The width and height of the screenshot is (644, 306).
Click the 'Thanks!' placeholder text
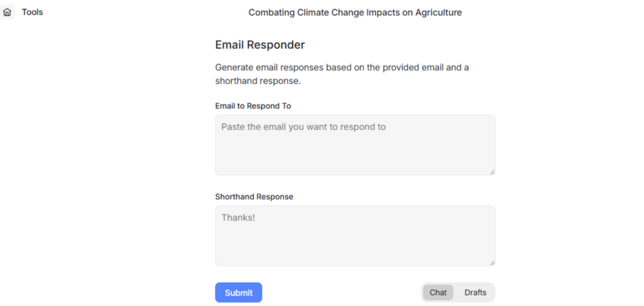pyautogui.click(x=238, y=217)
